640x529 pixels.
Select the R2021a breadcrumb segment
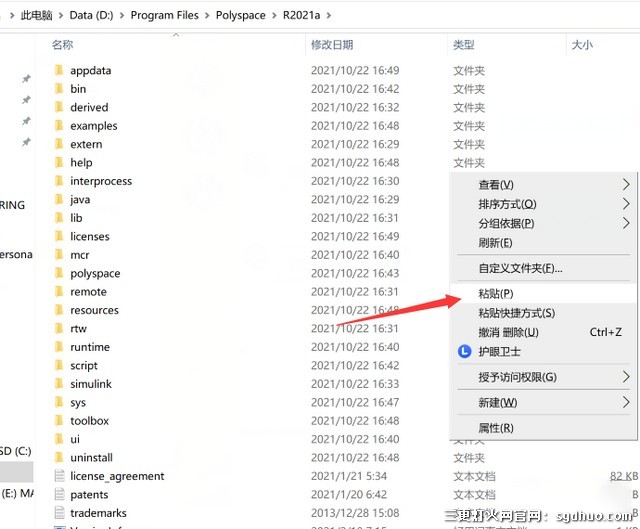pyautogui.click(x=301, y=16)
